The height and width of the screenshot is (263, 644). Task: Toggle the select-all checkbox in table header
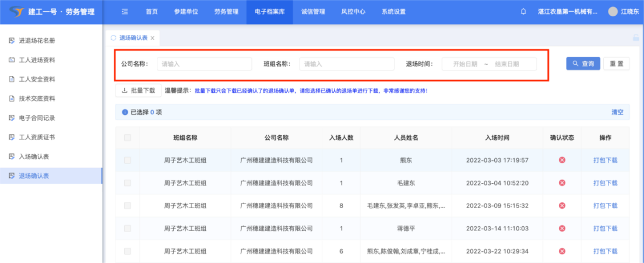click(128, 138)
